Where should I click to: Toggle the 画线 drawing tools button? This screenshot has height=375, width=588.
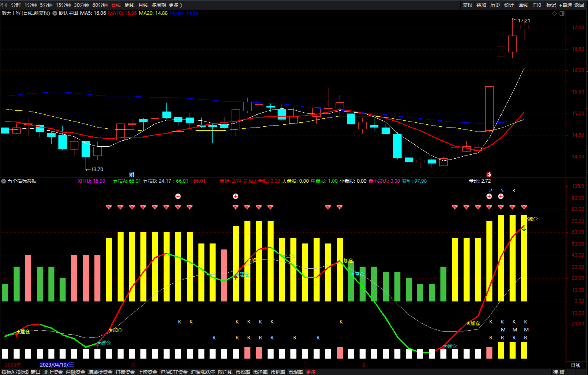coord(523,5)
